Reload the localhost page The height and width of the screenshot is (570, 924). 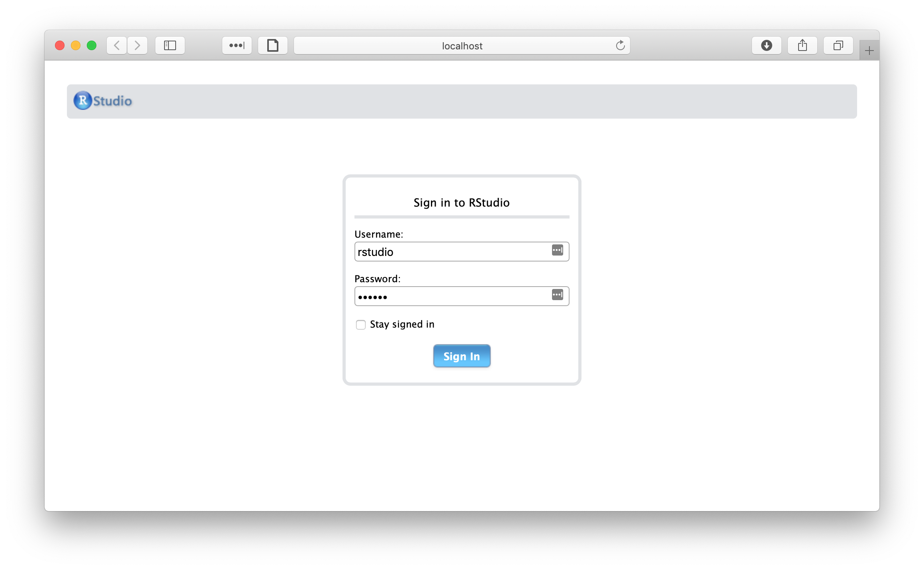pyautogui.click(x=620, y=45)
